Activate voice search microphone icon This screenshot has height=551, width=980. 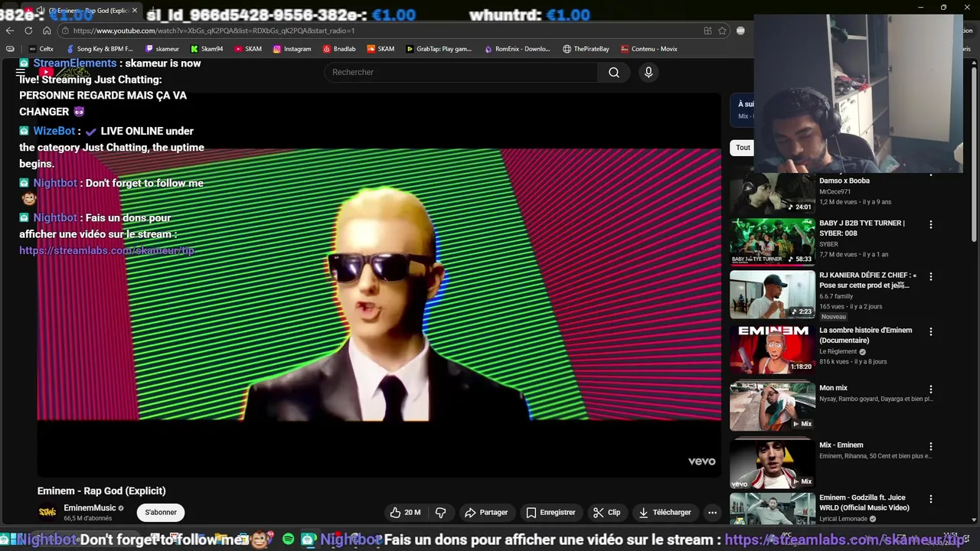tap(648, 72)
